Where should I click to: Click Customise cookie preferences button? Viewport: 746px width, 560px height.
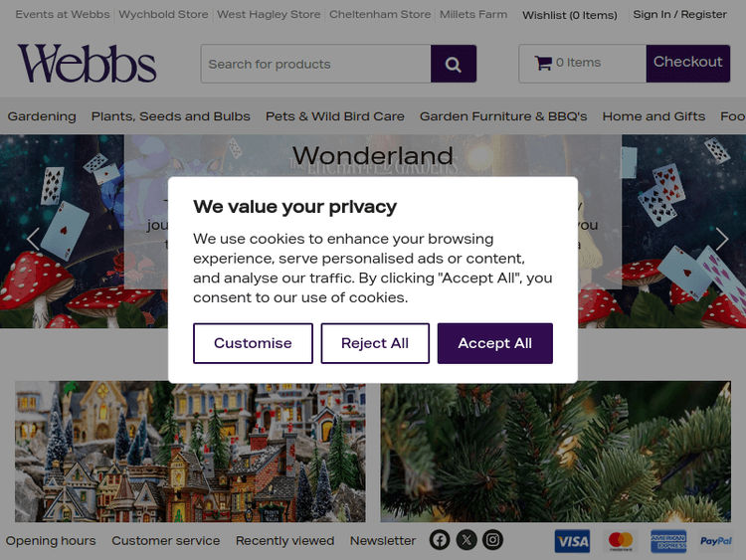coord(253,343)
